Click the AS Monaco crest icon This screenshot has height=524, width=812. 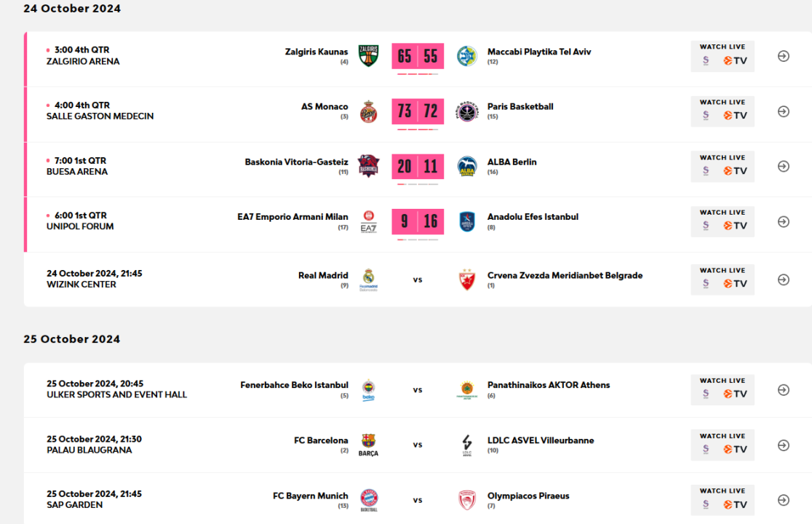click(x=368, y=111)
